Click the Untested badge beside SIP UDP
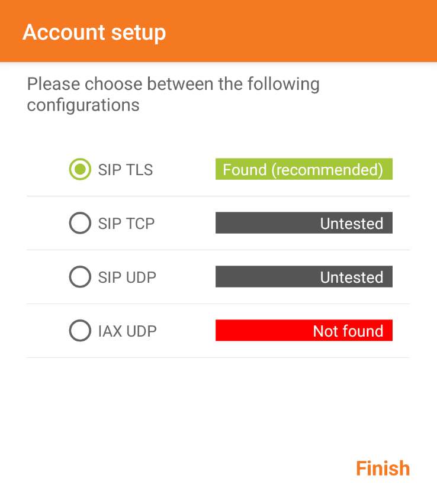Image resolution: width=437 pixels, height=504 pixels. coord(304,276)
